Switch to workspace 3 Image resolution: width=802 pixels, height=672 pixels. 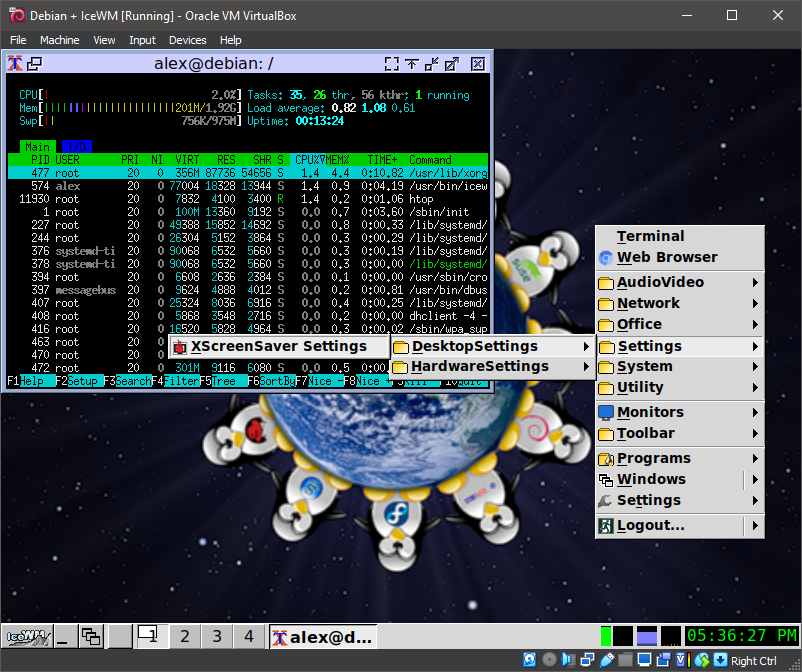tap(217, 636)
